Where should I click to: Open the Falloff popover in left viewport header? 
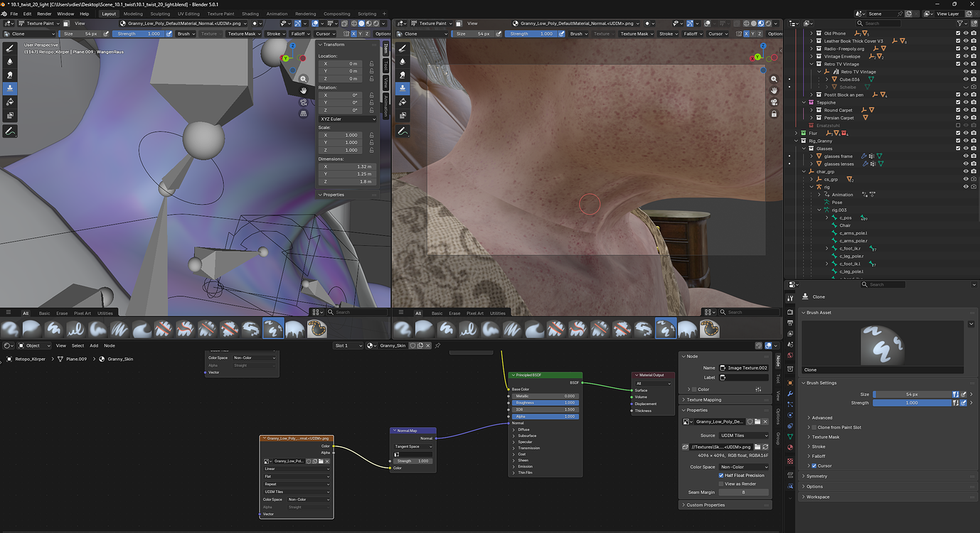pos(299,33)
